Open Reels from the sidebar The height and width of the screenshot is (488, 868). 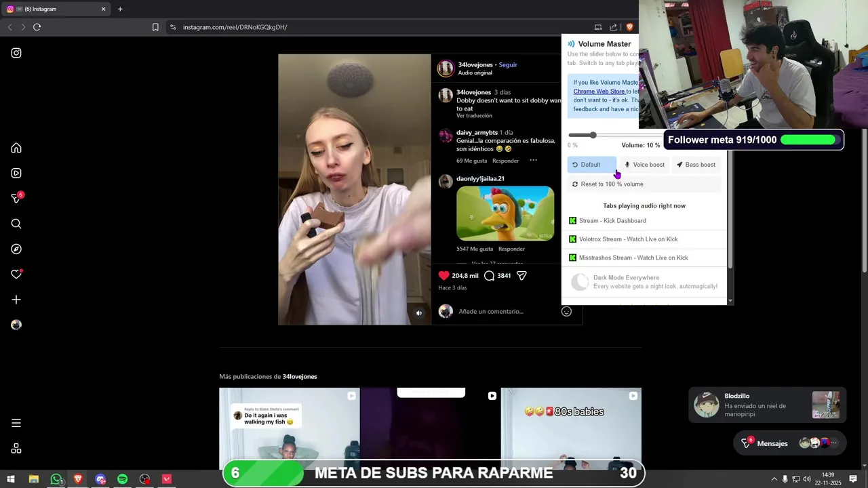click(16, 173)
